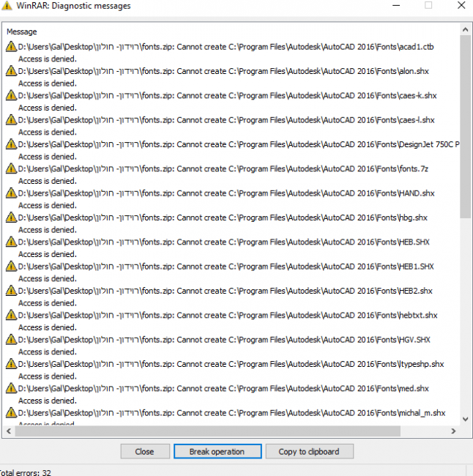Click the warning icon beside HAND.shx message
This screenshot has width=473, height=476.
pyautogui.click(x=11, y=193)
